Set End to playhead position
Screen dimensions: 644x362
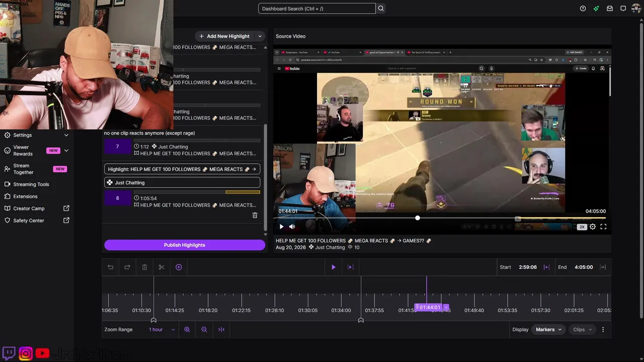(603, 267)
